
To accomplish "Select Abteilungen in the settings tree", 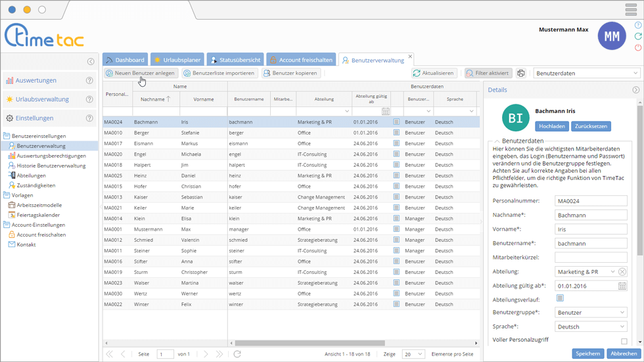I will pyautogui.click(x=31, y=175).
